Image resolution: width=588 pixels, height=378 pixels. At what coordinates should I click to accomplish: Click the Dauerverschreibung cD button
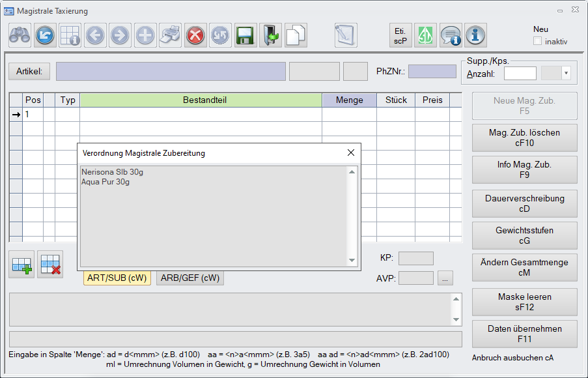(524, 204)
